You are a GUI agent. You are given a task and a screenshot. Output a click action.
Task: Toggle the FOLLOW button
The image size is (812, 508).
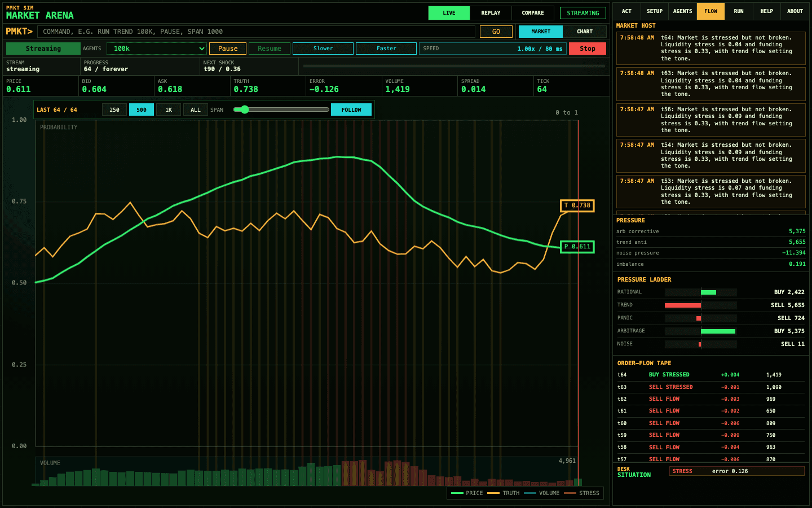point(351,110)
